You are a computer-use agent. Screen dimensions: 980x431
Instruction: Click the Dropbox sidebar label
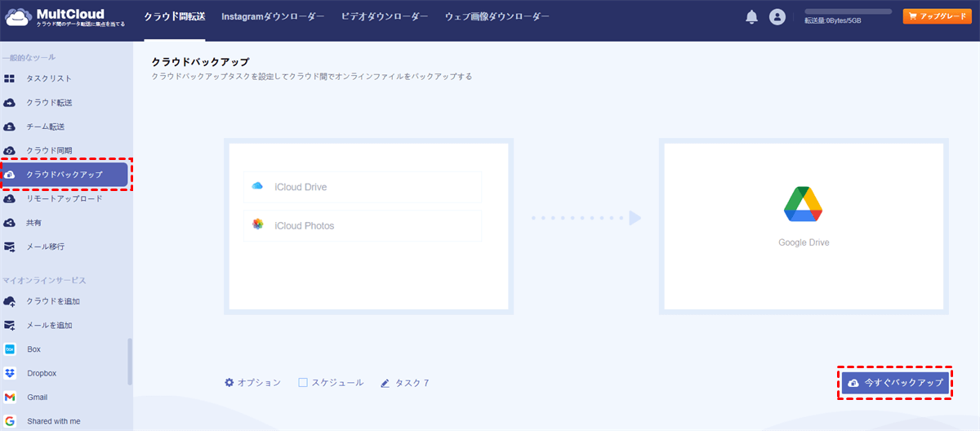(42, 373)
